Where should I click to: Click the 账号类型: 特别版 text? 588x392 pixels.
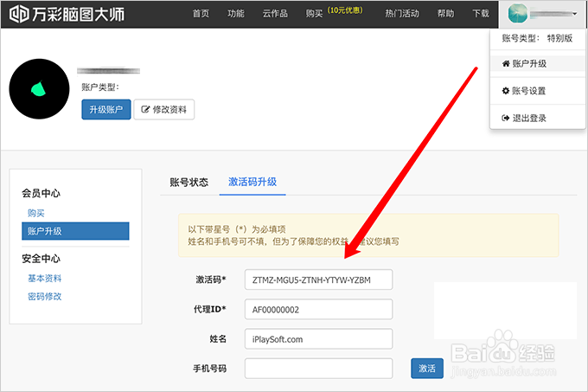(x=537, y=38)
